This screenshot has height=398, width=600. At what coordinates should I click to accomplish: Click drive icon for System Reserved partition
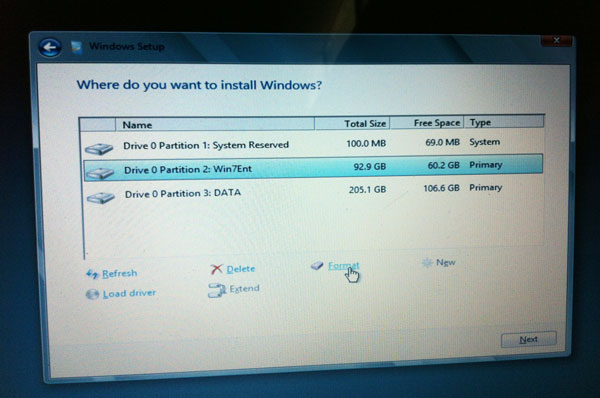[99, 148]
